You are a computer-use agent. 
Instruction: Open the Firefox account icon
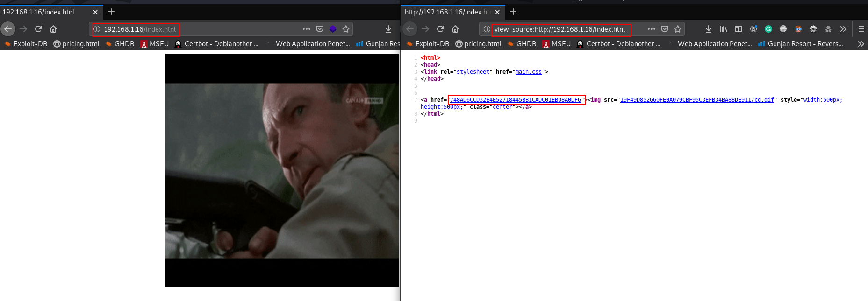coord(753,29)
